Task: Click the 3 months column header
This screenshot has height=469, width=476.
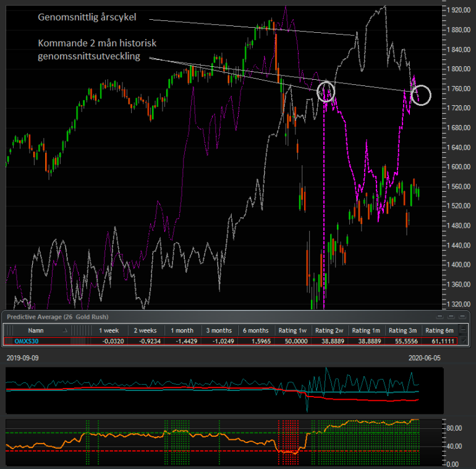Action: tap(218, 331)
